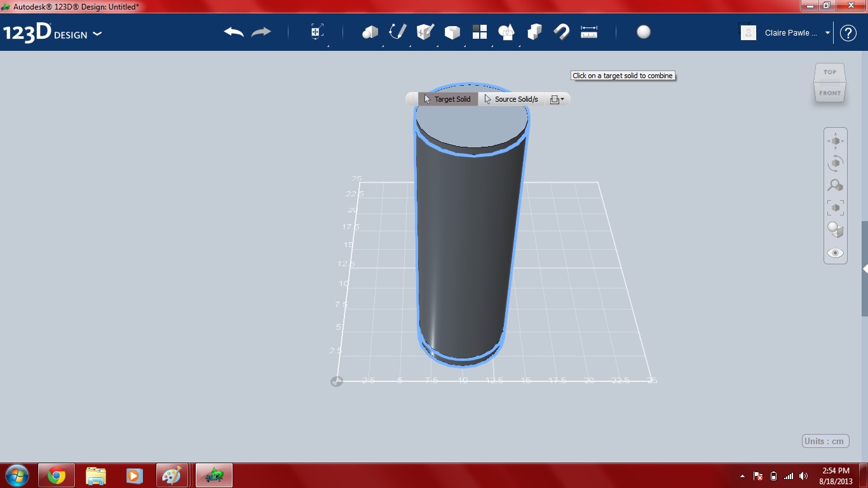Click the FRONT face of view cube
Screen dimensions: 868x488
[830, 93]
